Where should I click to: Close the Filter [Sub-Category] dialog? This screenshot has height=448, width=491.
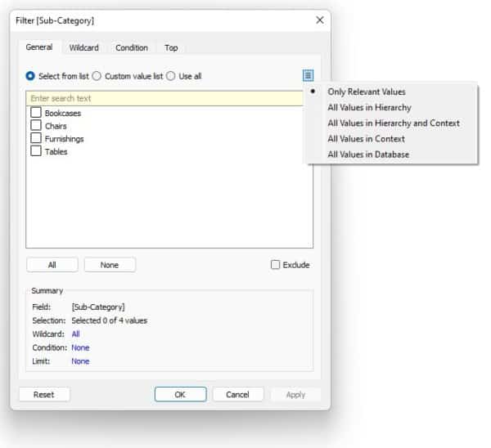[x=320, y=20]
